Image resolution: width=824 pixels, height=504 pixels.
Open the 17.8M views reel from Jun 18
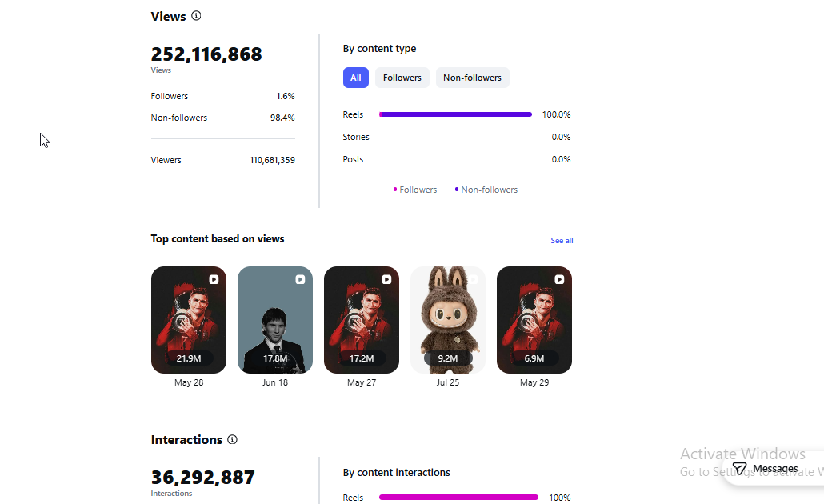click(x=275, y=320)
